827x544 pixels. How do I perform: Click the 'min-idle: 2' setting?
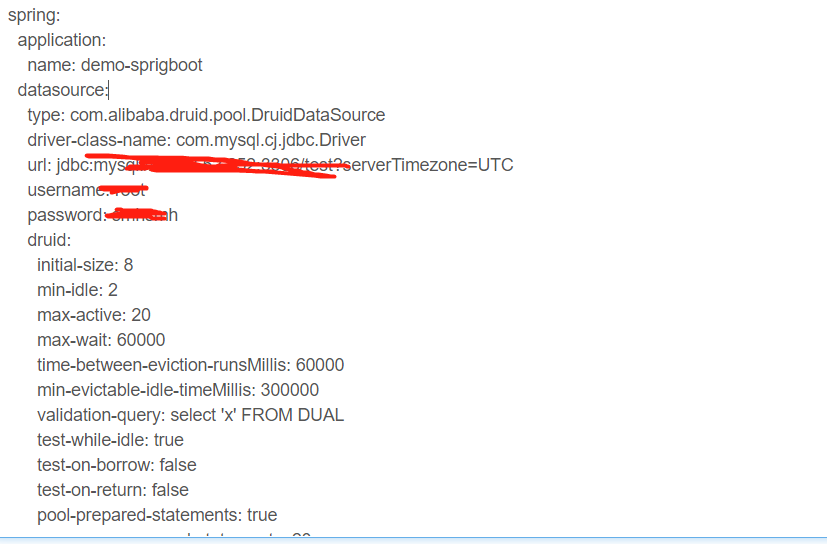pos(77,290)
